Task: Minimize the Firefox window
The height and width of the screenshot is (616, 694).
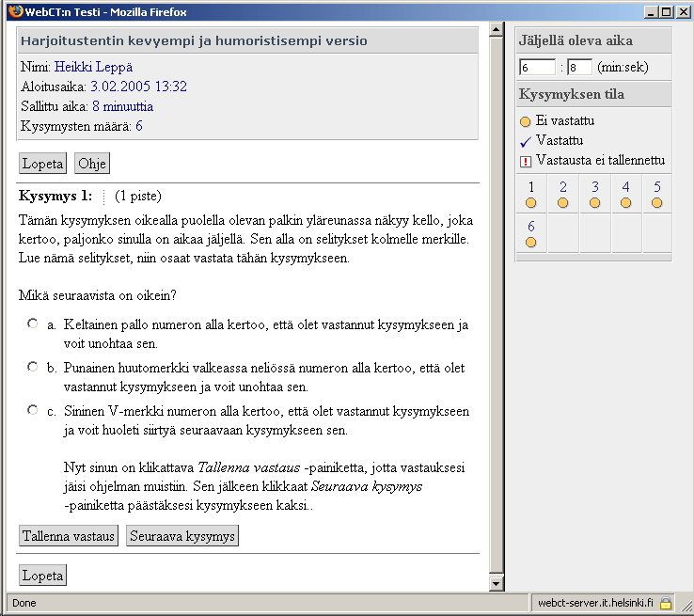Action: click(651, 12)
